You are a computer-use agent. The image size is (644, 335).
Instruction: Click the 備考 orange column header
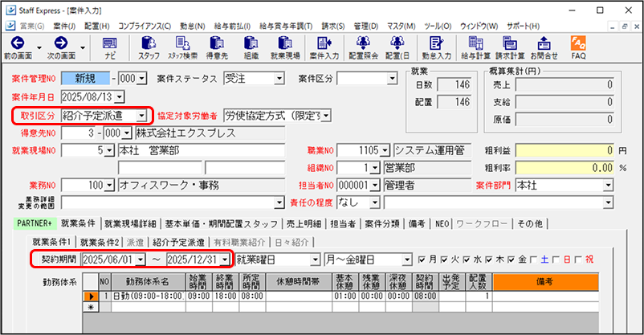coord(545,281)
